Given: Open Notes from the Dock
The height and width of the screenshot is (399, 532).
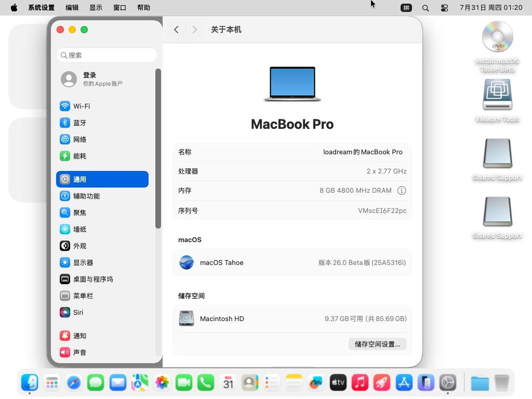Looking at the screenshot, I should point(294,383).
